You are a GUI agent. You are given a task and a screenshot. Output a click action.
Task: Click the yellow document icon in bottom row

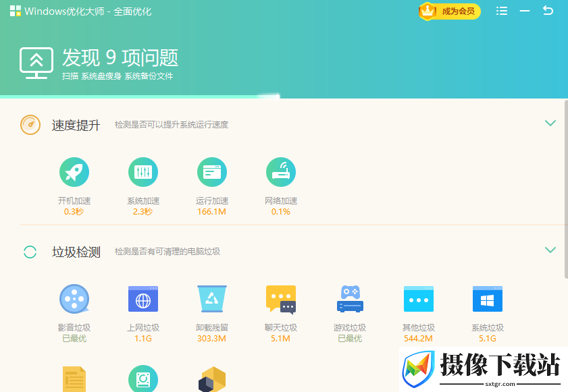[74, 379]
